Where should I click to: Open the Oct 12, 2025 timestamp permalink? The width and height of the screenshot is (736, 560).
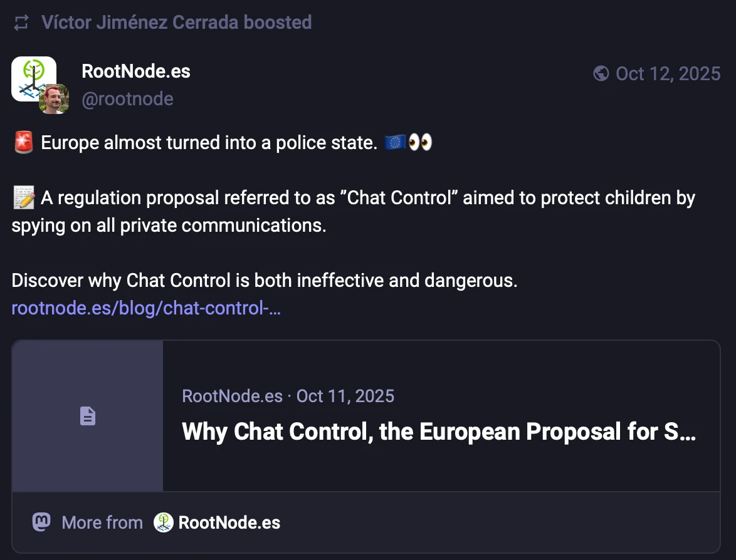point(668,74)
